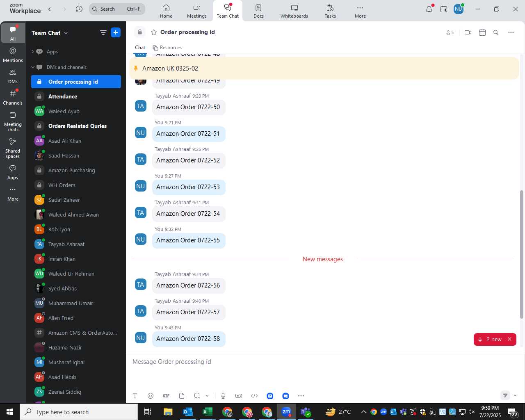Collapse the DMs and channels group
This screenshot has height=420, width=525.
pos(33,67)
